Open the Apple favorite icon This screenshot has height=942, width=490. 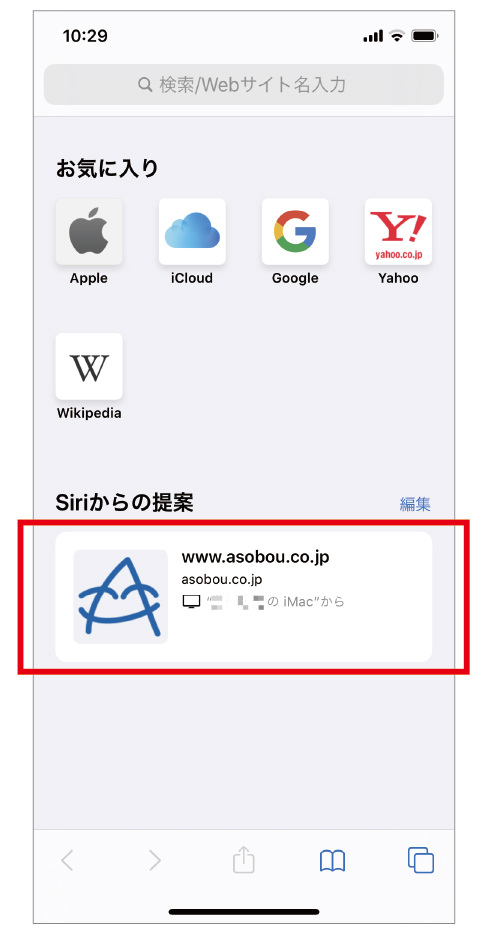[x=89, y=232]
